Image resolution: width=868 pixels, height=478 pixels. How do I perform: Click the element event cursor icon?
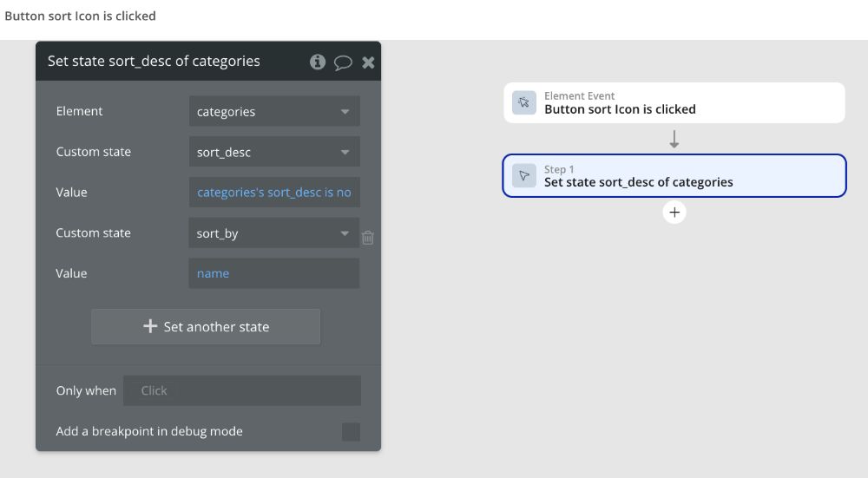click(523, 103)
